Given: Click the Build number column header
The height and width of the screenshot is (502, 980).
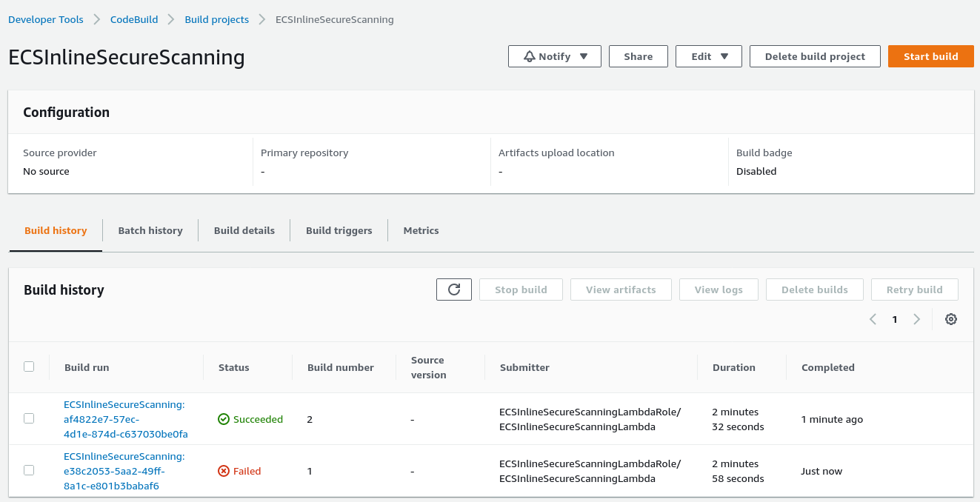Looking at the screenshot, I should point(341,367).
